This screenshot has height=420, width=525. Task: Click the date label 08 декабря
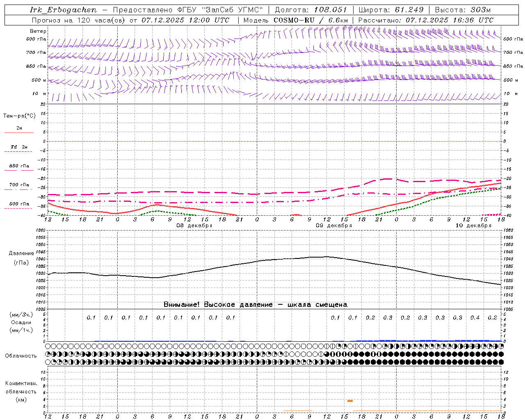194,226
